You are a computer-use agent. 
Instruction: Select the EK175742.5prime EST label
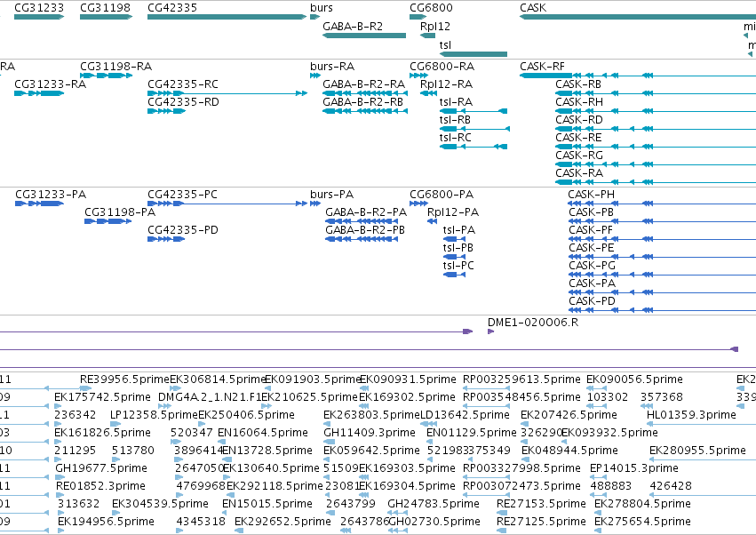[x=102, y=397]
